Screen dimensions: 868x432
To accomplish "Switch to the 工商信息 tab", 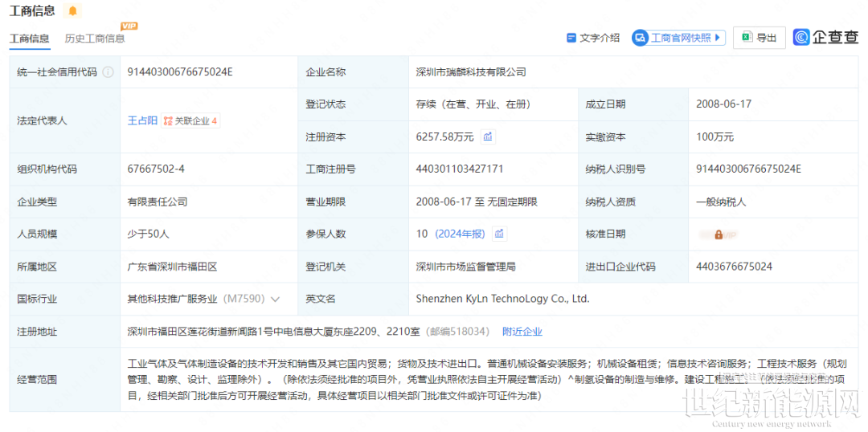I will point(29,39).
